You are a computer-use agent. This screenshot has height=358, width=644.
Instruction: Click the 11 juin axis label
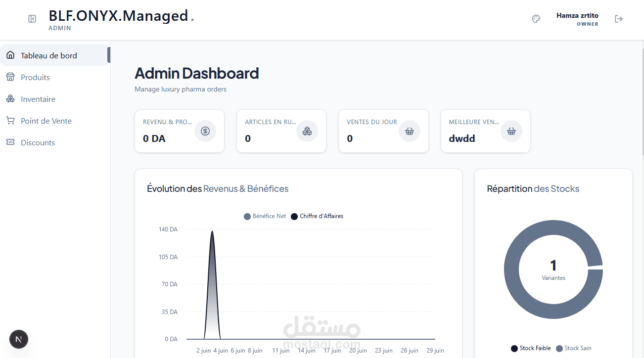281,351
